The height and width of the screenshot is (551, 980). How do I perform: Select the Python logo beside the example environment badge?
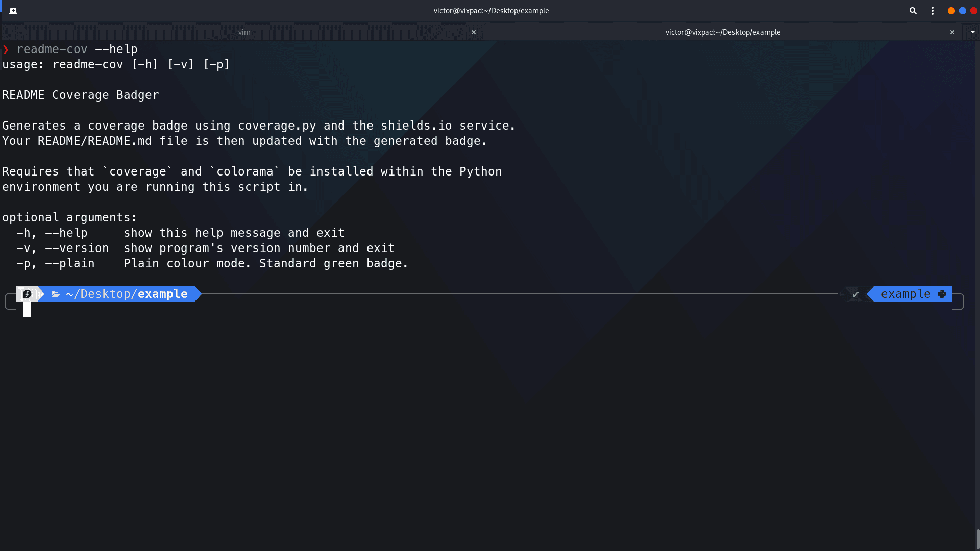tap(941, 294)
